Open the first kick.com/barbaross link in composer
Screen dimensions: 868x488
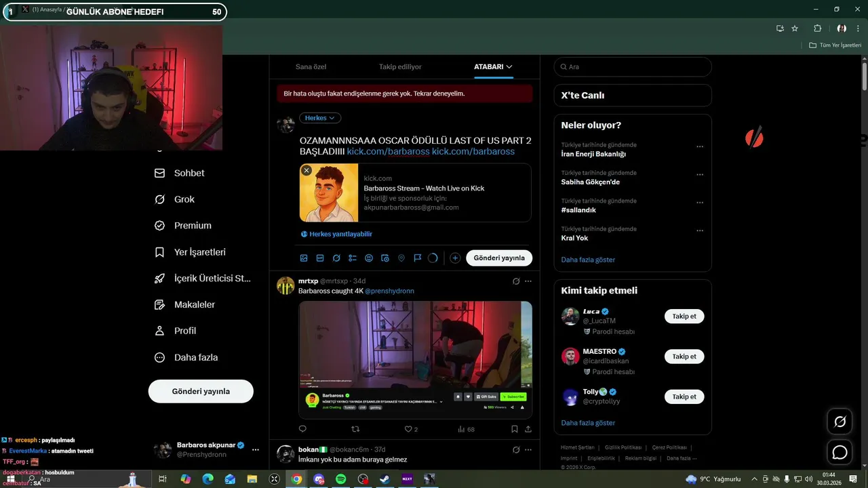coord(388,151)
